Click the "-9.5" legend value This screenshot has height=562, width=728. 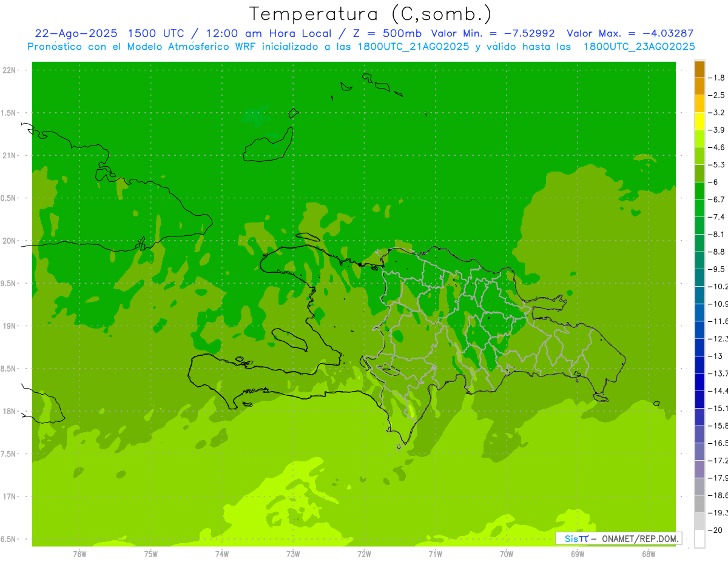pyautogui.click(x=717, y=269)
